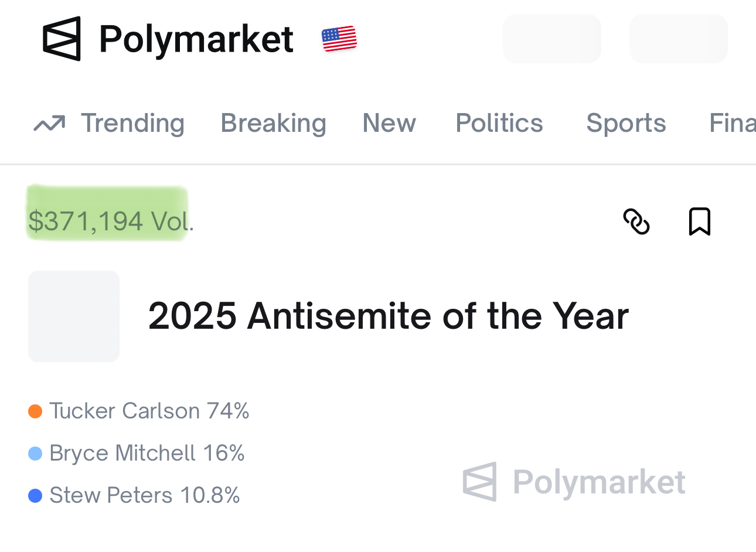Go to the New tab
Image resolution: width=756 pixels, height=552 pixels.
389,124
